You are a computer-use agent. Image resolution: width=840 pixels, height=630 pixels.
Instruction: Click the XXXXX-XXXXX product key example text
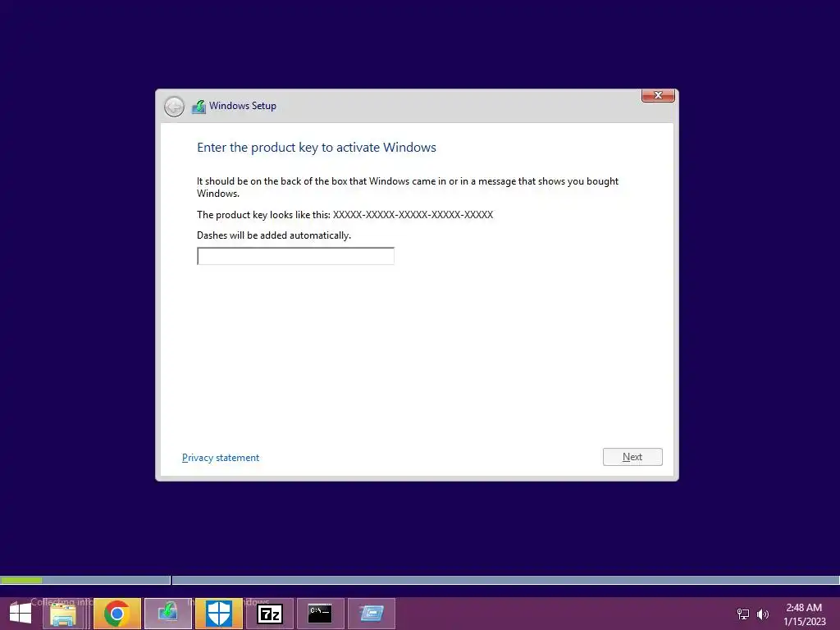coord(413,215)
